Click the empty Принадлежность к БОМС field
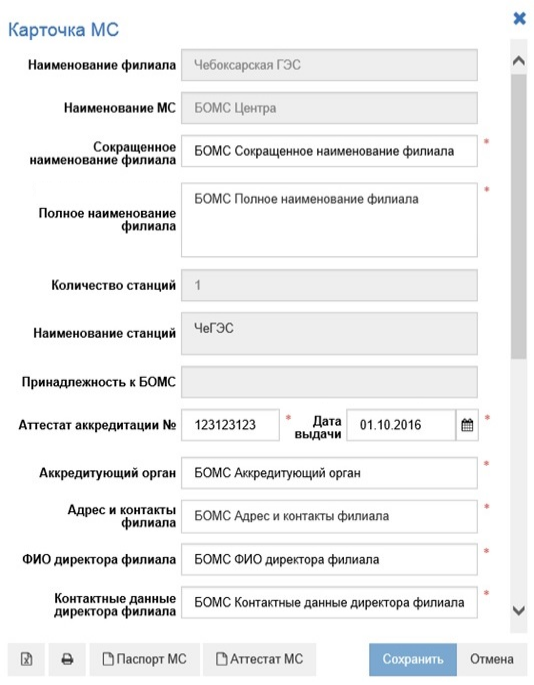This screenshot has height=685, width=534. point(329,382)
